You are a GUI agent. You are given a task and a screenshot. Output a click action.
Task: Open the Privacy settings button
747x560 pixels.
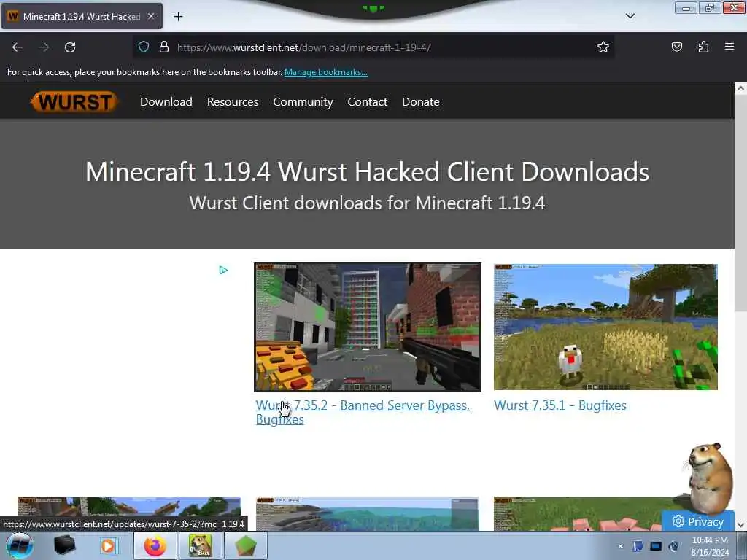[697, 521]
